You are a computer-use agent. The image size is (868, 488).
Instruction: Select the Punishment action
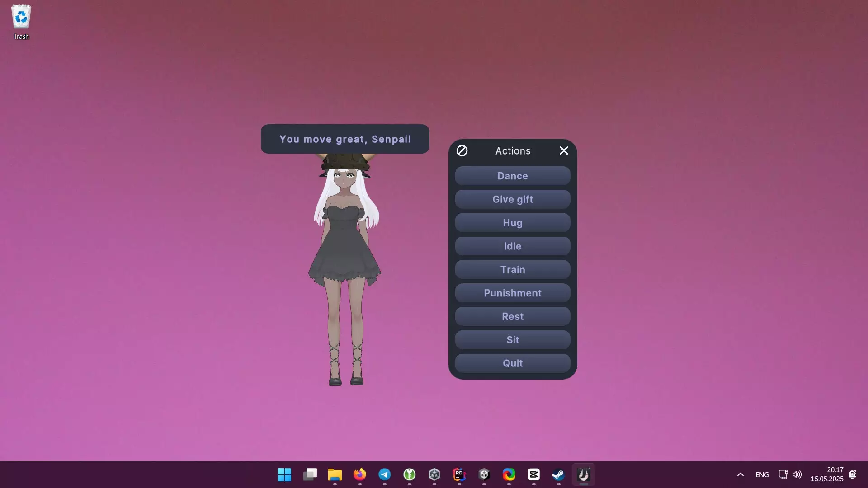point(512,293)
